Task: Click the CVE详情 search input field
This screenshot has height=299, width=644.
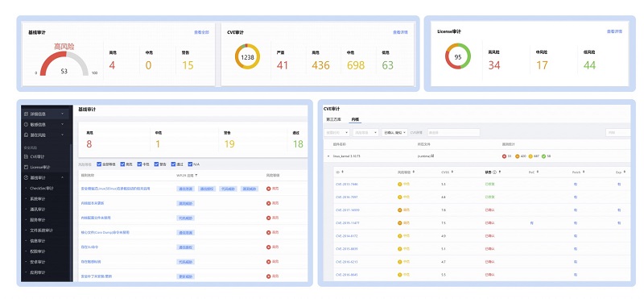Action: (x=453, y=132)
